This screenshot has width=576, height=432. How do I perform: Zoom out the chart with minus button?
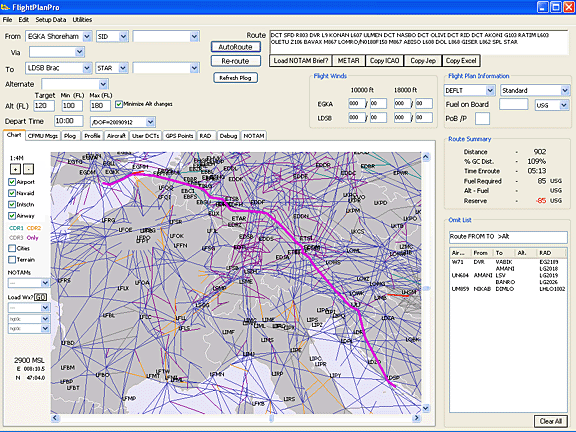(x=29, y=169)
